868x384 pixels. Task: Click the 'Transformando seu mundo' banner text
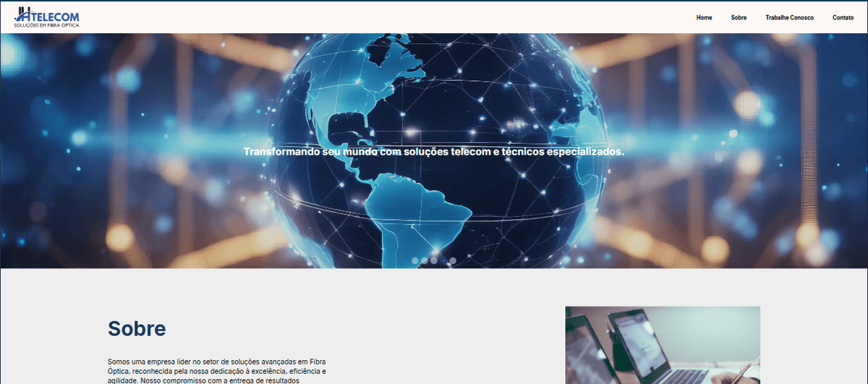[x=434, y=153]
